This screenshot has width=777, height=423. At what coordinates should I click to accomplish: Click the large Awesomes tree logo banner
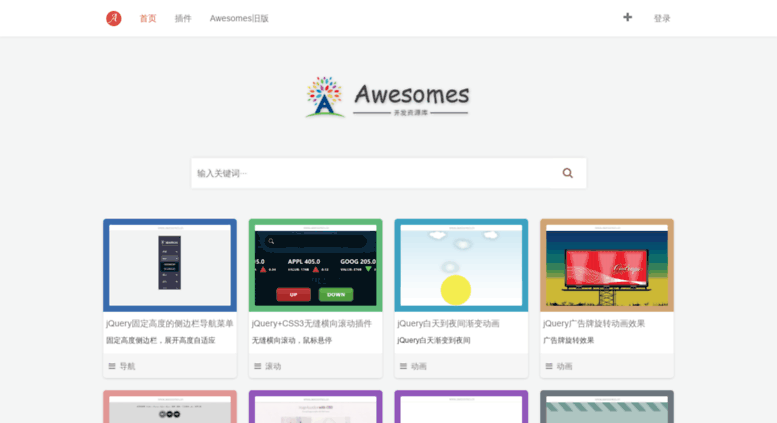[x=387, y=97]
